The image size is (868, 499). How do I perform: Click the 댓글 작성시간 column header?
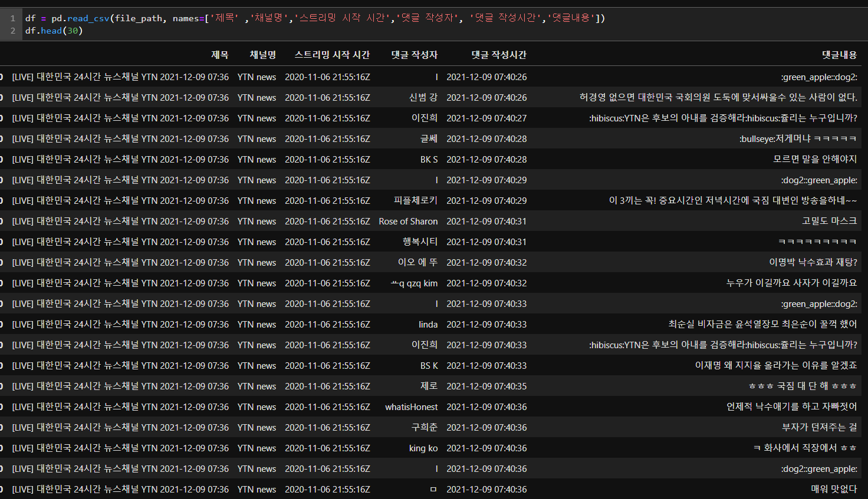(x=499, y=55)
